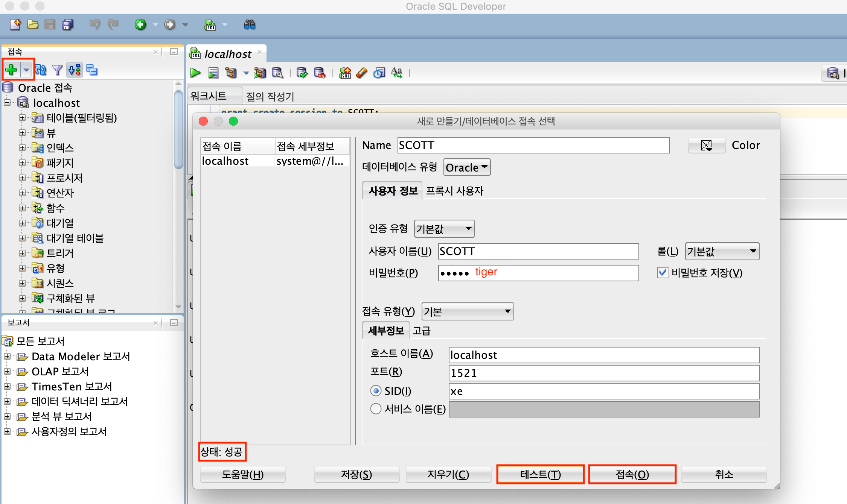This screenshot has width=847, height=504.
Task: Click the open folder icon in toolbar
Action: click(33, 25)
